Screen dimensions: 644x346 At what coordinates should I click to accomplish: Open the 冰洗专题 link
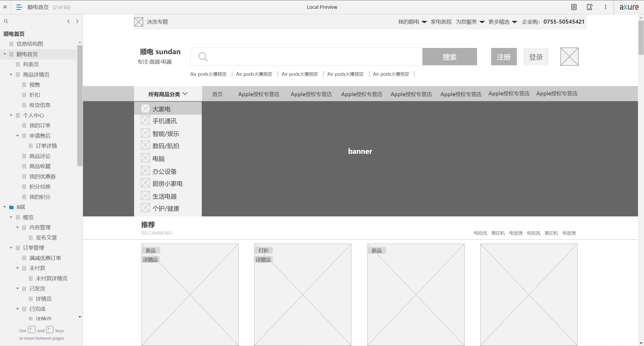coord(157,22)
